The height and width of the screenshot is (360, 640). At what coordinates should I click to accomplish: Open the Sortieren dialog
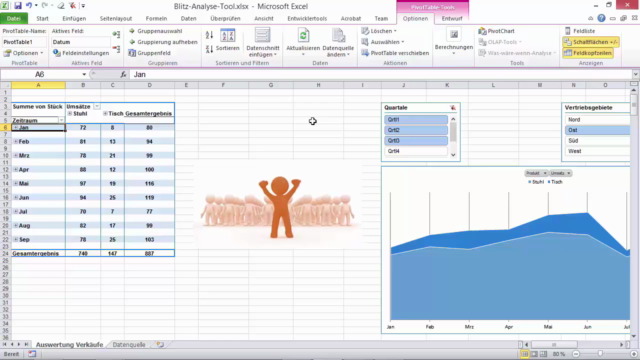tap(227, 40)
